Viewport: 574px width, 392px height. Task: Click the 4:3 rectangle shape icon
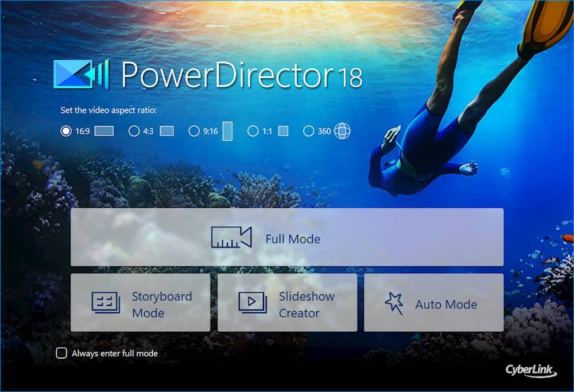[166, 131]
